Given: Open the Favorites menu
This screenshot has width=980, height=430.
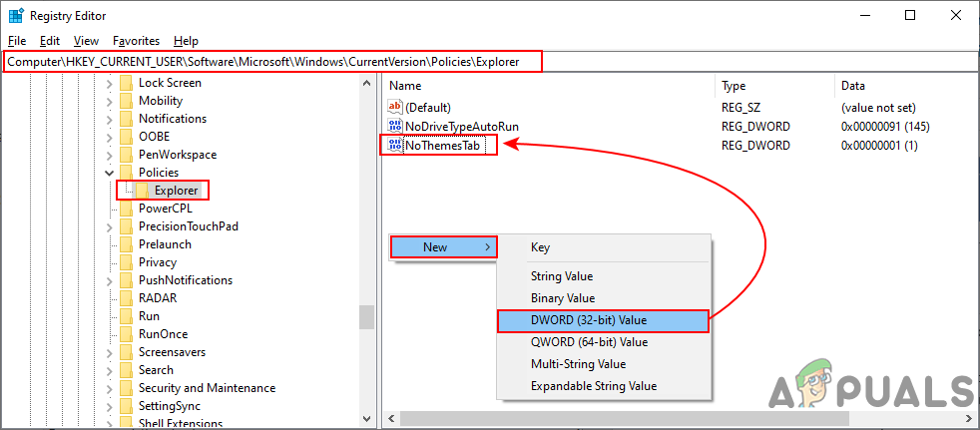Looking at the screenshot, I should tap(137, 41).
